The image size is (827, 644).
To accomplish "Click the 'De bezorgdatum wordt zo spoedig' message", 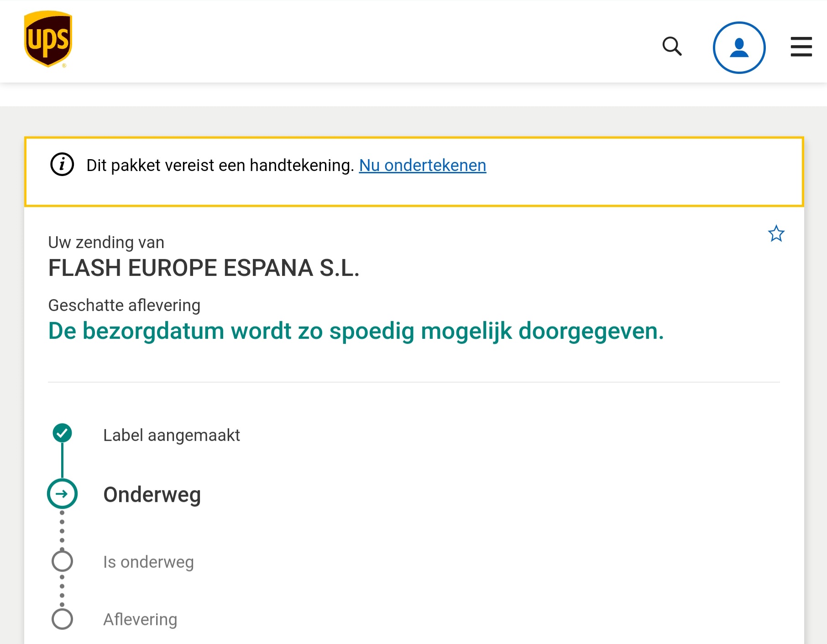I will [x=356, y=331].
